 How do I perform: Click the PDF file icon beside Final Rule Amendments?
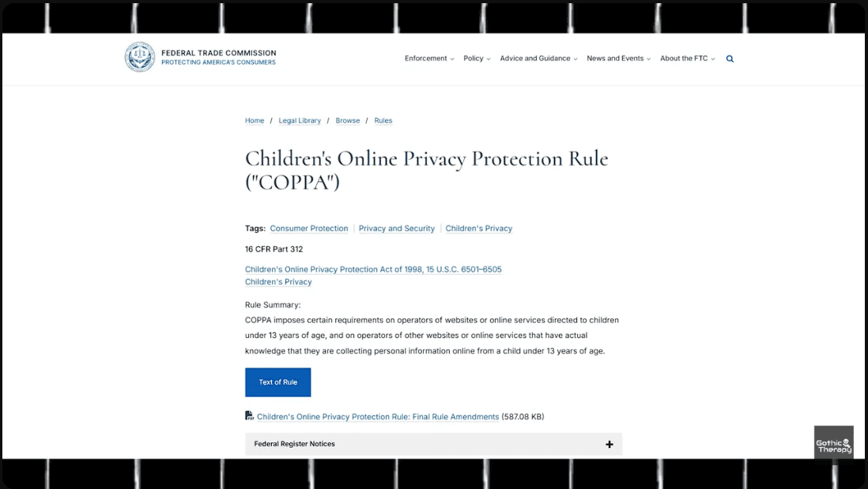250,416
